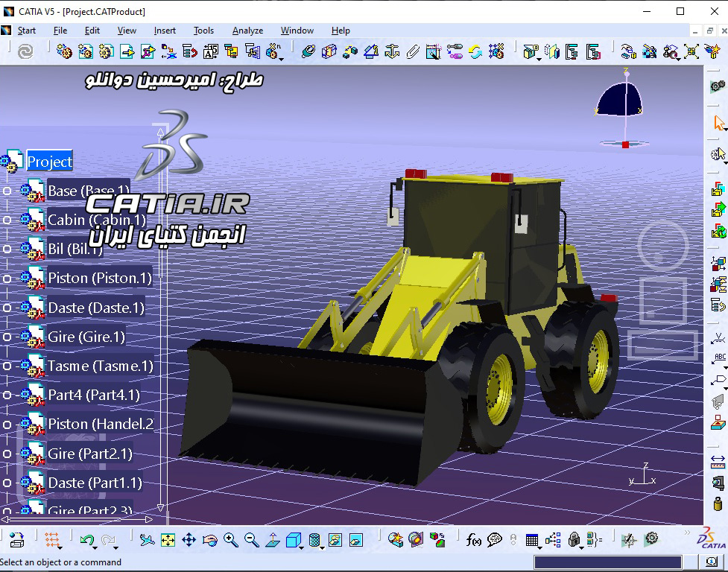Select Piston (Handel.2 in the tree
The width and height of the screenshot is (728, 572).
(x=101, y=424)
